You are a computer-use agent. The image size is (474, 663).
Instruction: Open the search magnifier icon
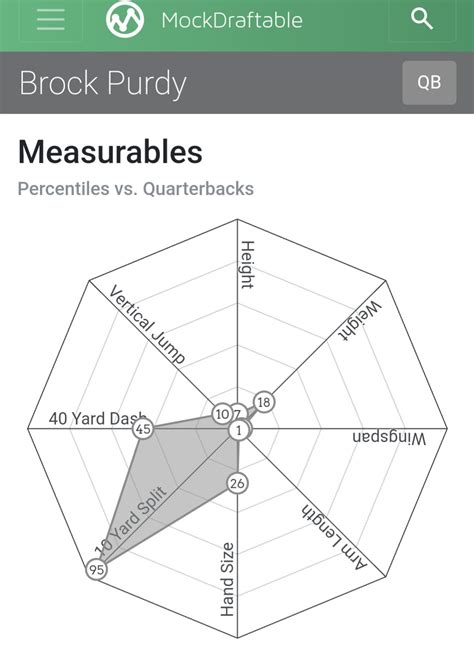pos(422,19)
